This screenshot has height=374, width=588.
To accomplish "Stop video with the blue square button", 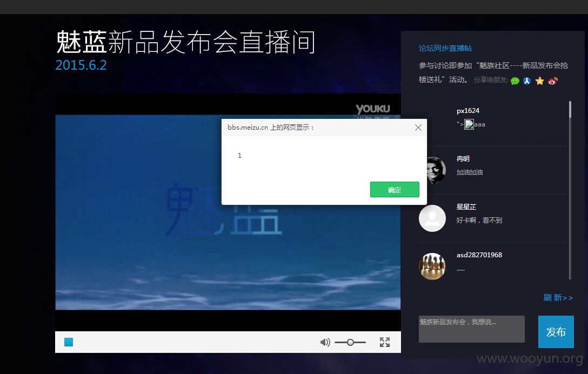I will [69, 342].
